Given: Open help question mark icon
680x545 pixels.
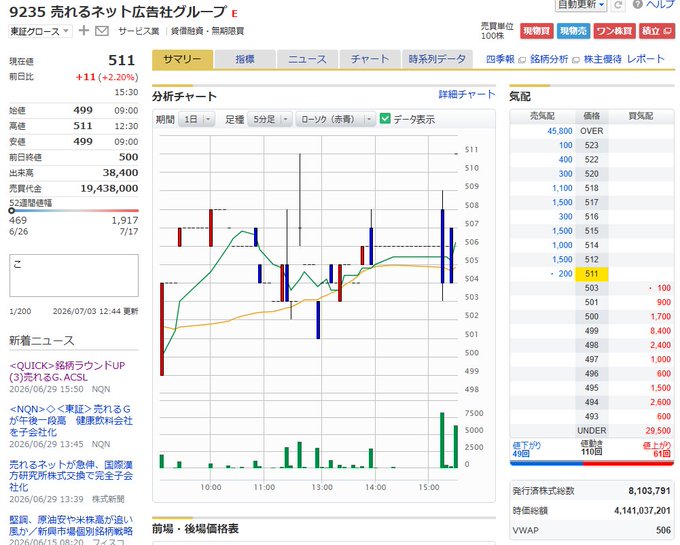Looking at the screenshot, I should click(x=637, y=4).
